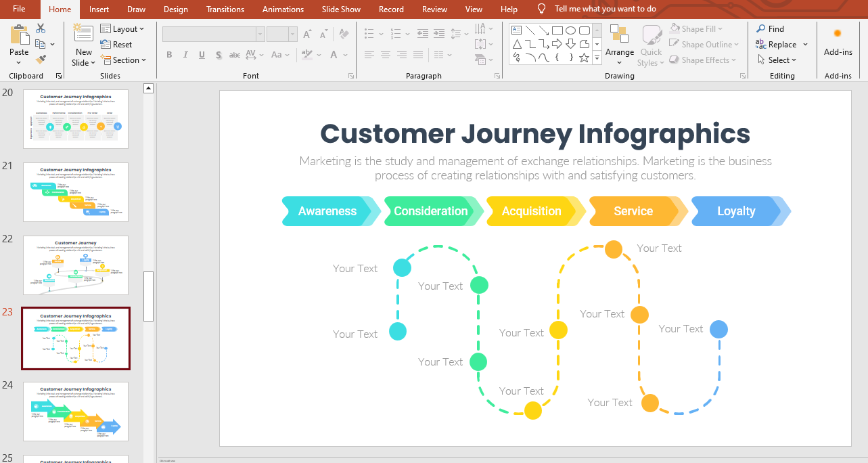868x463 pixels.
Task: Expand the Section dropdown
Action: [123, 60]
